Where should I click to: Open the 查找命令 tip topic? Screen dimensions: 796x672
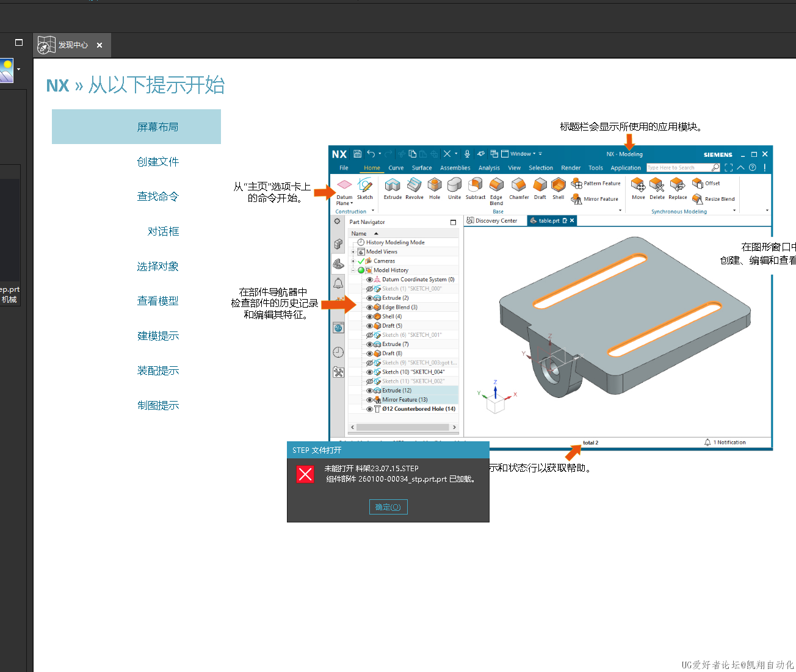tap(158, 197)
